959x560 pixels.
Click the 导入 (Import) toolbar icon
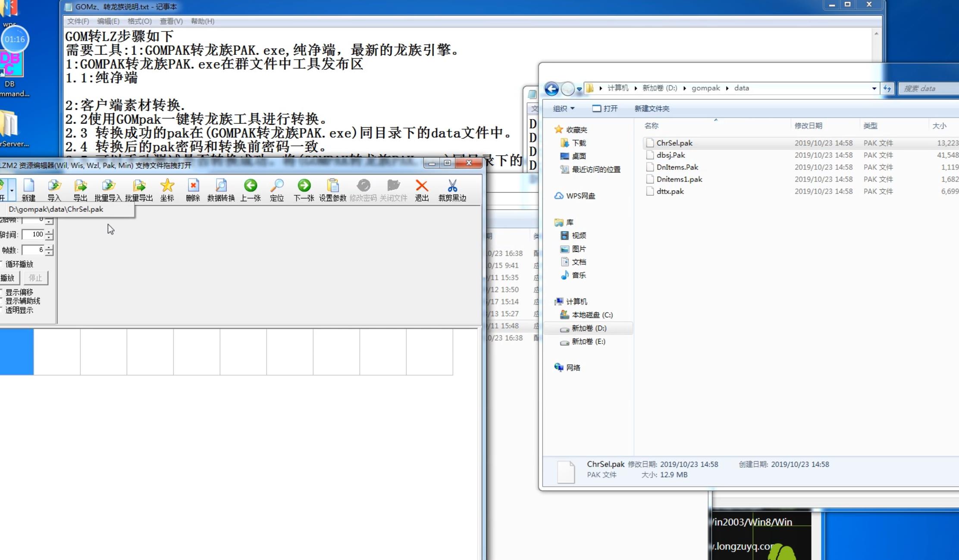click(x=54, y=190)
